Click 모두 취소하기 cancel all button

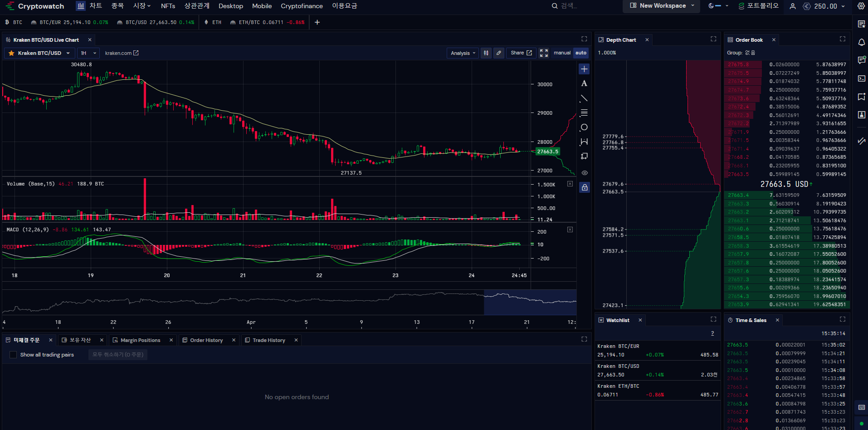[x=118, y=355]
